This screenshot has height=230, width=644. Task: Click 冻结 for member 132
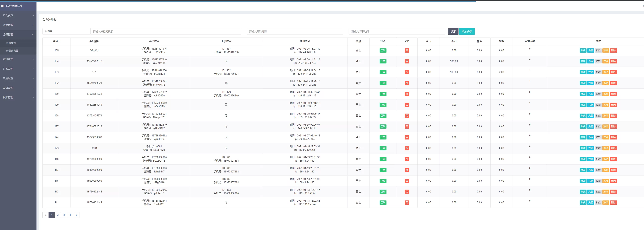coord(605,83)
